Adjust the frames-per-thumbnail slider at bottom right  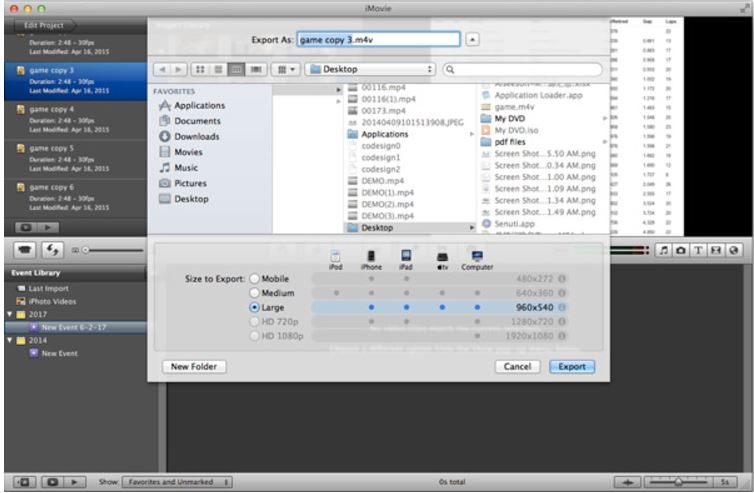678,481
